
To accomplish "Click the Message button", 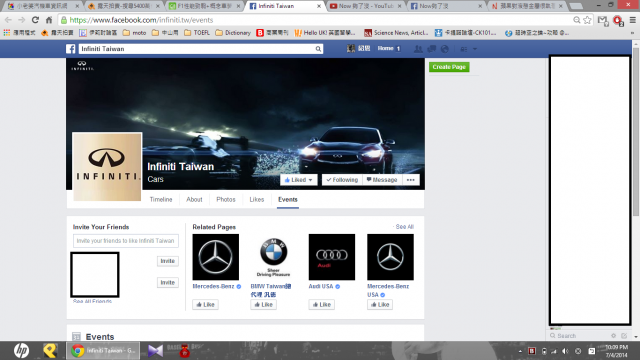I will 382,180.
